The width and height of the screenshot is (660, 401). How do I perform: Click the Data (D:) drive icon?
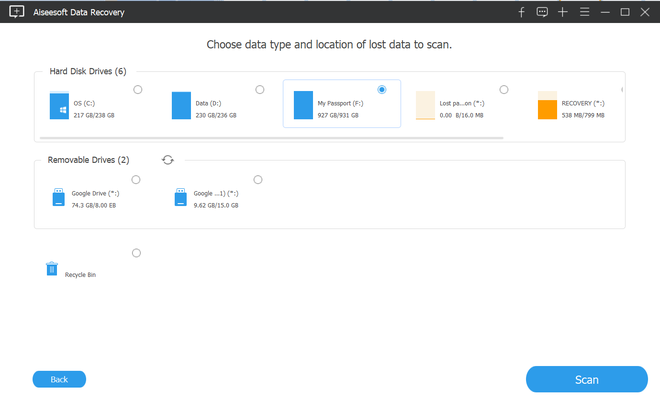pyautogui.click(x=181, y=106)
